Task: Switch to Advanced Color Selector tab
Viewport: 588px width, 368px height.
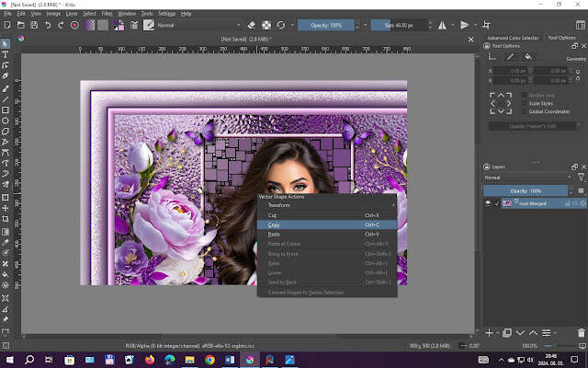Action: tap(513, 38)
